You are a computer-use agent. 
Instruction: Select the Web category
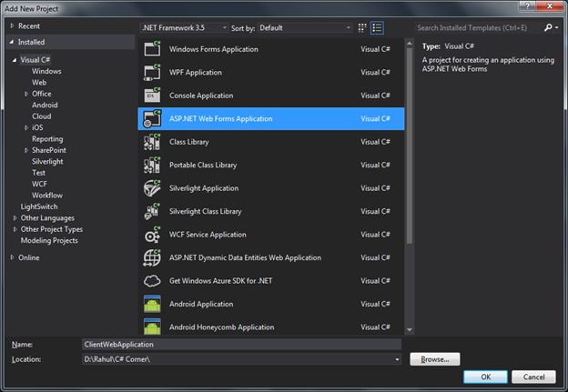tap(39, 83)
